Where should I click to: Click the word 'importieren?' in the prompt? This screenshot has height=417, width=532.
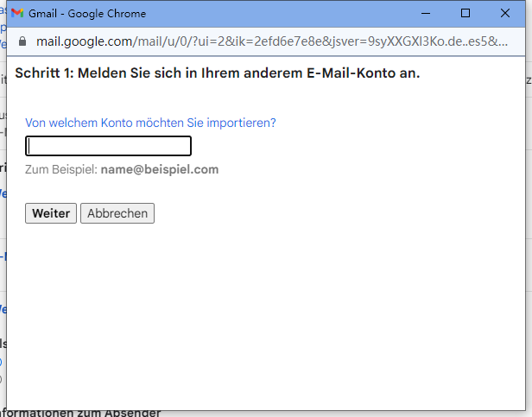coord(244,123)
